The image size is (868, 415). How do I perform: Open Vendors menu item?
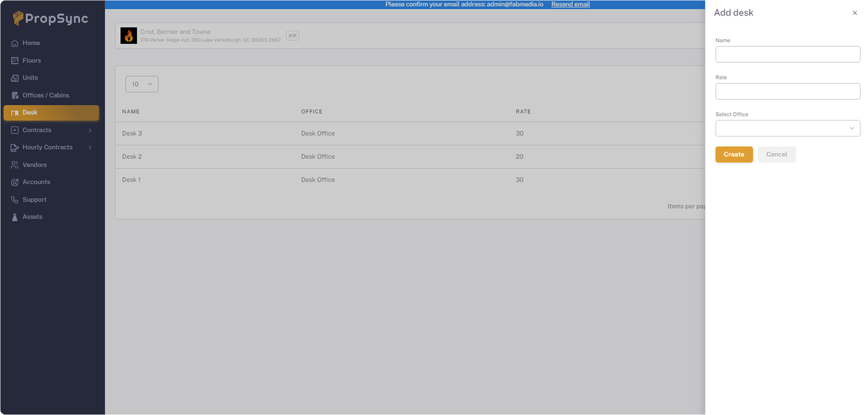point(34,165)
